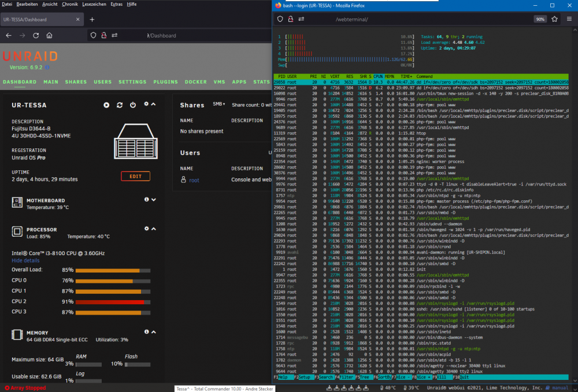This screenshot has height=392, width=578.
Task: Open settings gear in UR-TESSA panel header
Action: pos(146,104)
